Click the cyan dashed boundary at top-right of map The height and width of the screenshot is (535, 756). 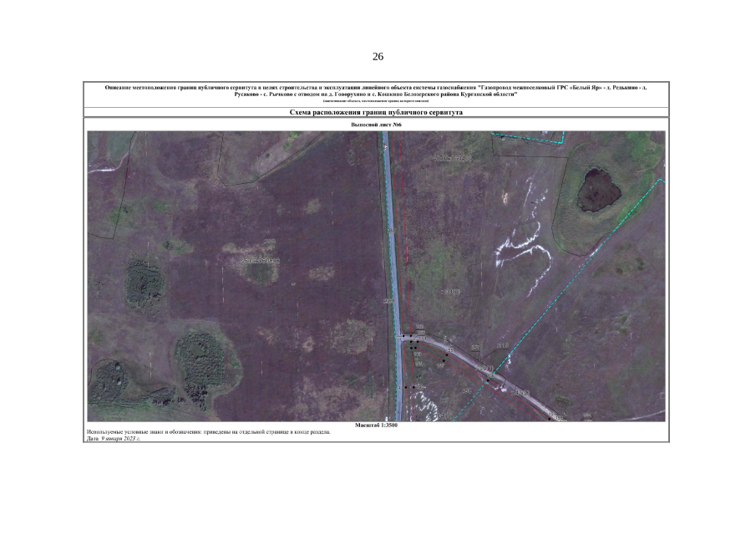[526, 135]
